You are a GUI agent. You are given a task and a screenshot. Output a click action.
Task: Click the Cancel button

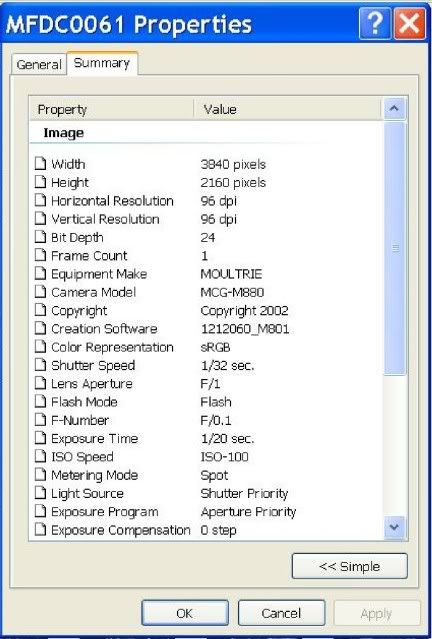pyautogui.click(x=281, y=613)
